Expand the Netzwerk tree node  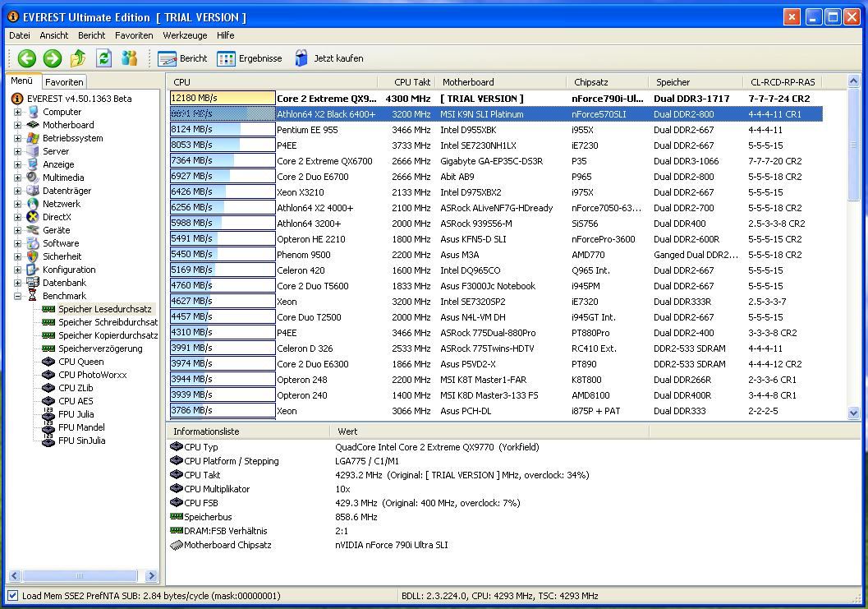click(18, 204)
